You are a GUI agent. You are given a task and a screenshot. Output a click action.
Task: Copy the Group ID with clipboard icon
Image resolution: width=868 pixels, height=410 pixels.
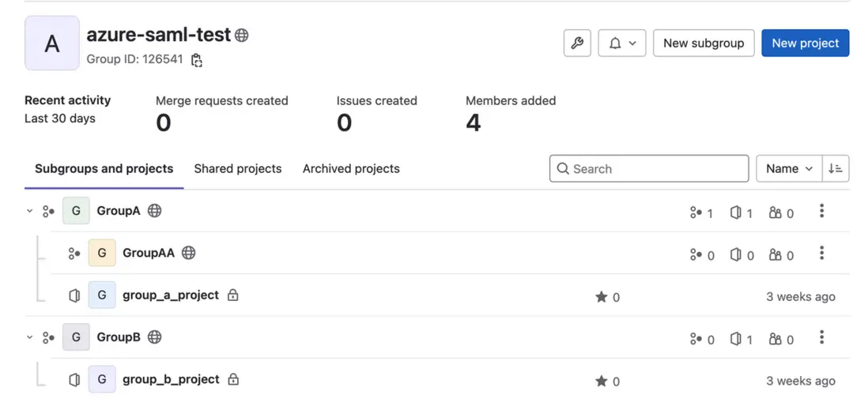point(197,60)
